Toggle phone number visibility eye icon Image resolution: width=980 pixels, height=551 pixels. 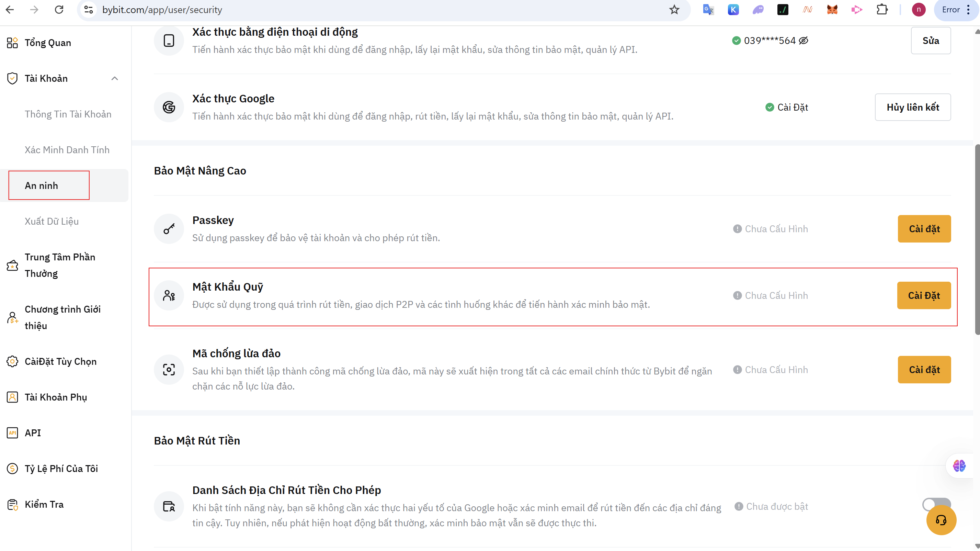(804, 41)
